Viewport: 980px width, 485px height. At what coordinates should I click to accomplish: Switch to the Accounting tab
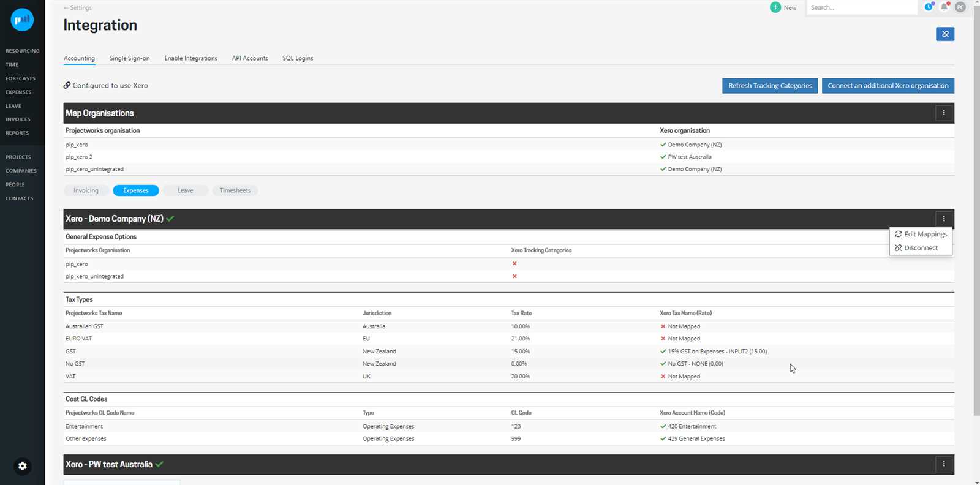79,58
